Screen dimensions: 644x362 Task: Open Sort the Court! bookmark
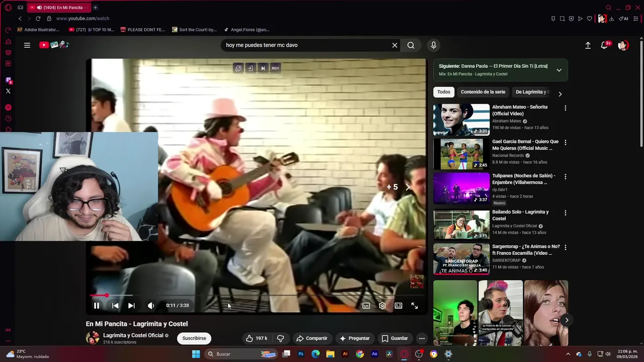pyautogui.click(x=194, y=30)
